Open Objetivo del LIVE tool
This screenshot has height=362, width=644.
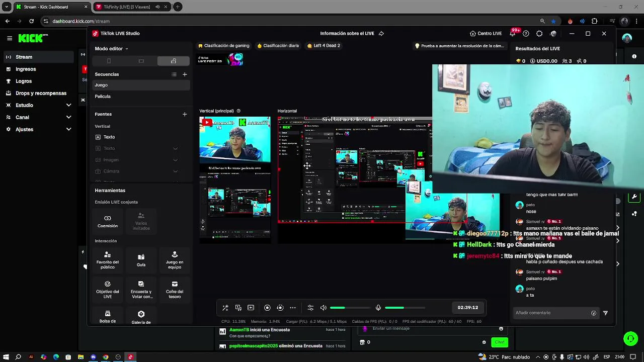pos(108,290)
